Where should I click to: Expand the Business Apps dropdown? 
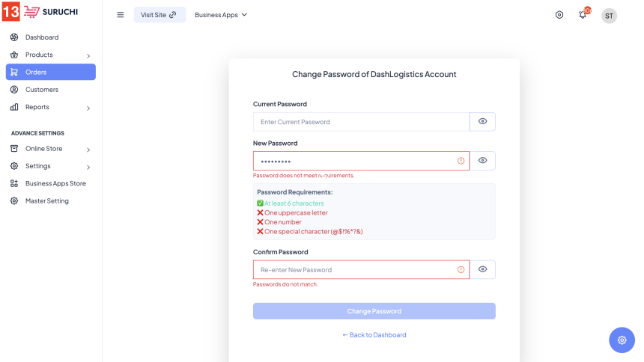[221, 15]
